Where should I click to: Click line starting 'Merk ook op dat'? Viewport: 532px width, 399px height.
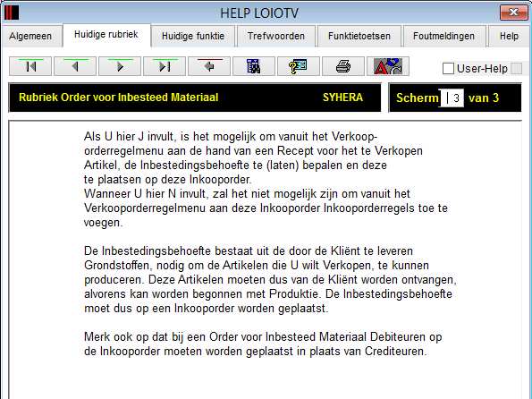pyautogui.click(x=263, y=337)
